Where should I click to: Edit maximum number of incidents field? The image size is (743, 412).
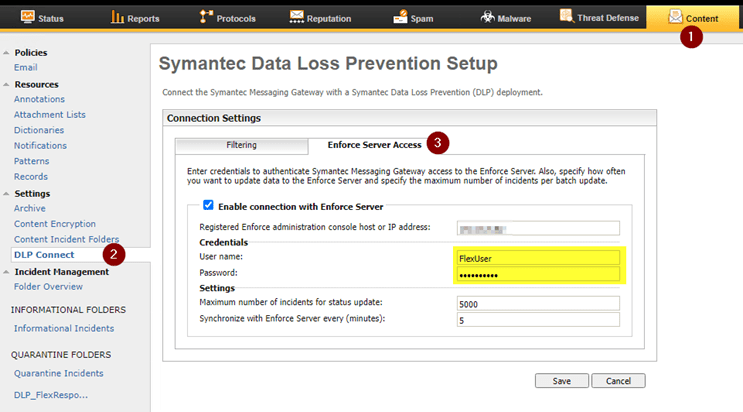(x=537, y=304)
